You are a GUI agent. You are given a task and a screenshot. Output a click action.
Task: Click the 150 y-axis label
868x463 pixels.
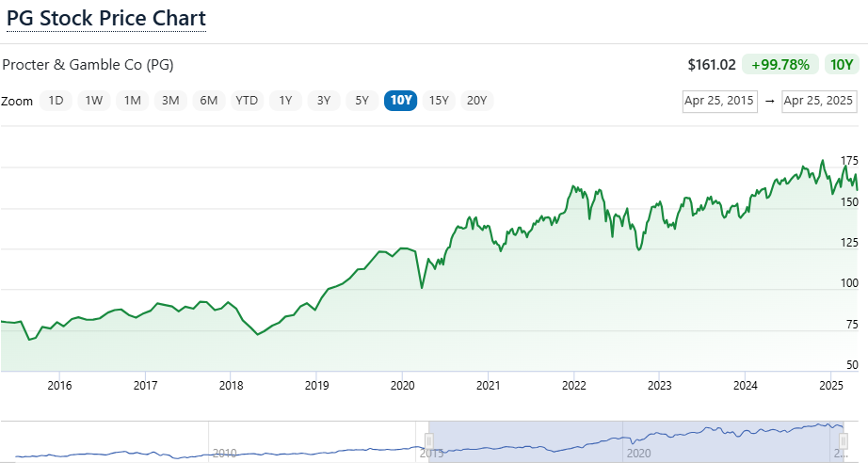coord(850,202)
